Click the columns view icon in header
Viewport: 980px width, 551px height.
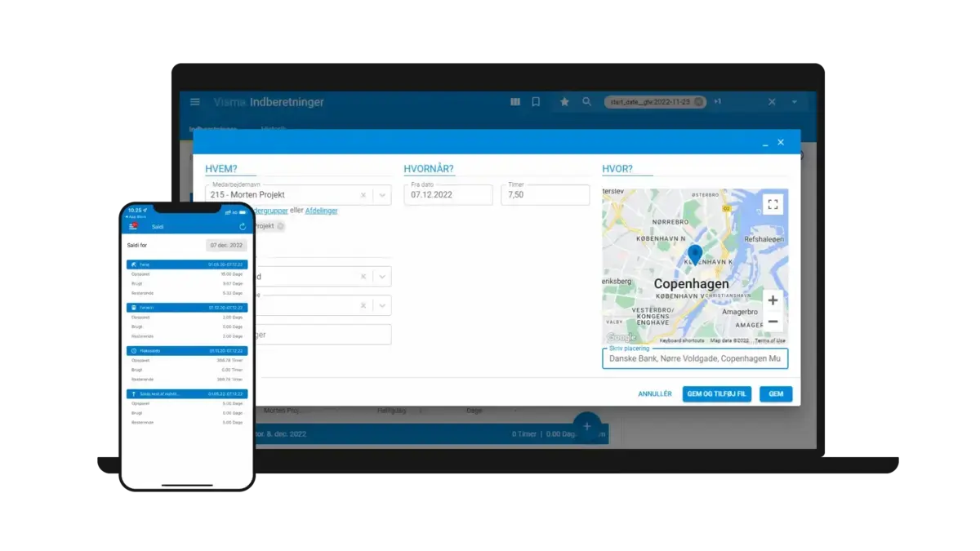[x=515, y=102]
